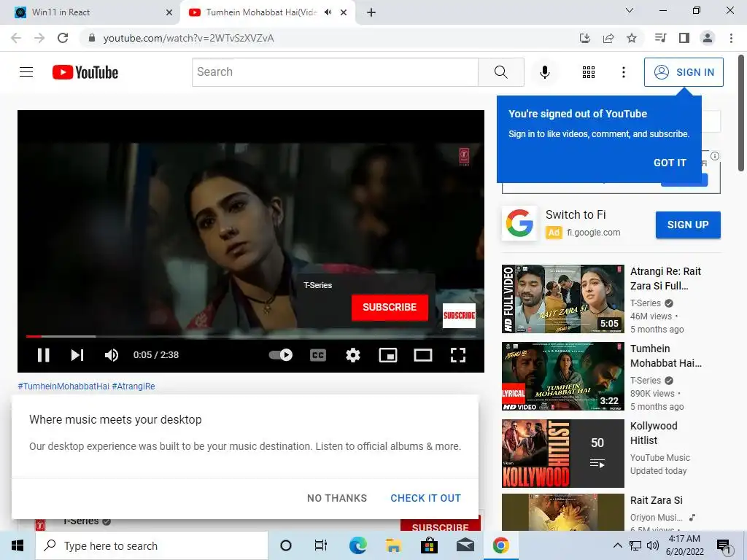Image resolution: width=747 pixels, height=560 pixels.
Task: Choose CHECK IT OUT on the music dialog
Action: click(x=426, y=498)
